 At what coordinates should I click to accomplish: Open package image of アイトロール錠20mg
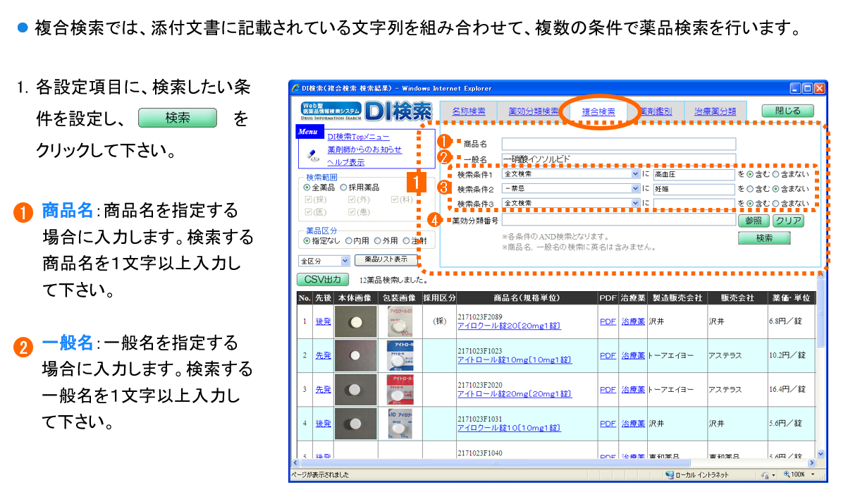click(x=400, y=389)
